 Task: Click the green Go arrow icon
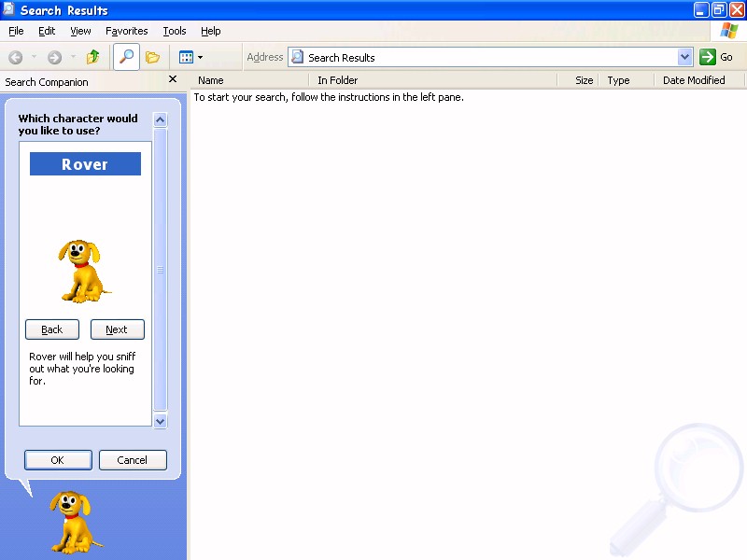[708, 57]
